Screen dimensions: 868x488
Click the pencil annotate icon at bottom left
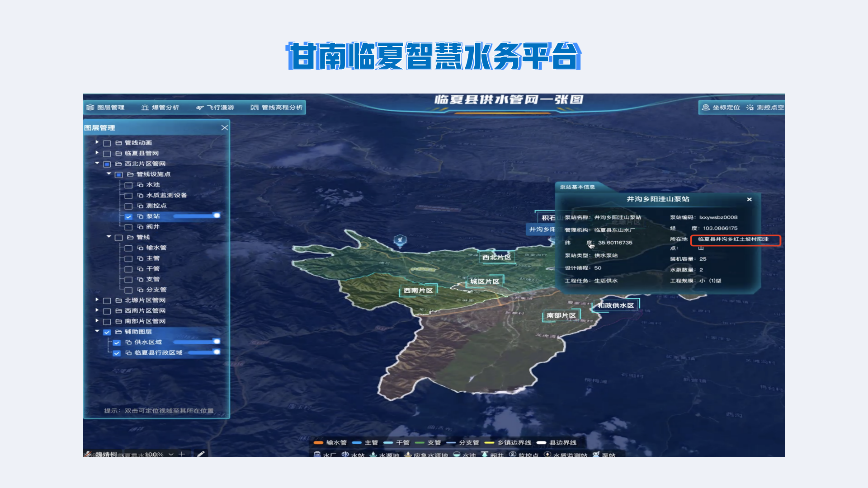coord(201,454)
